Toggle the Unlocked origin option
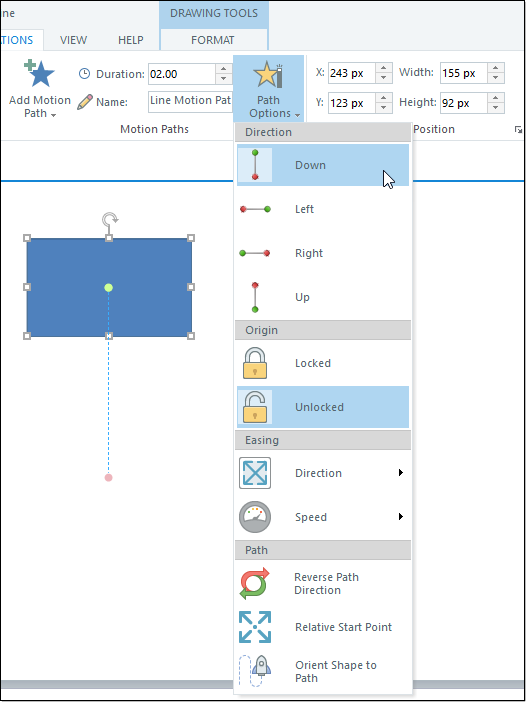This screenshot has height=704, width=528. point(323,407)
